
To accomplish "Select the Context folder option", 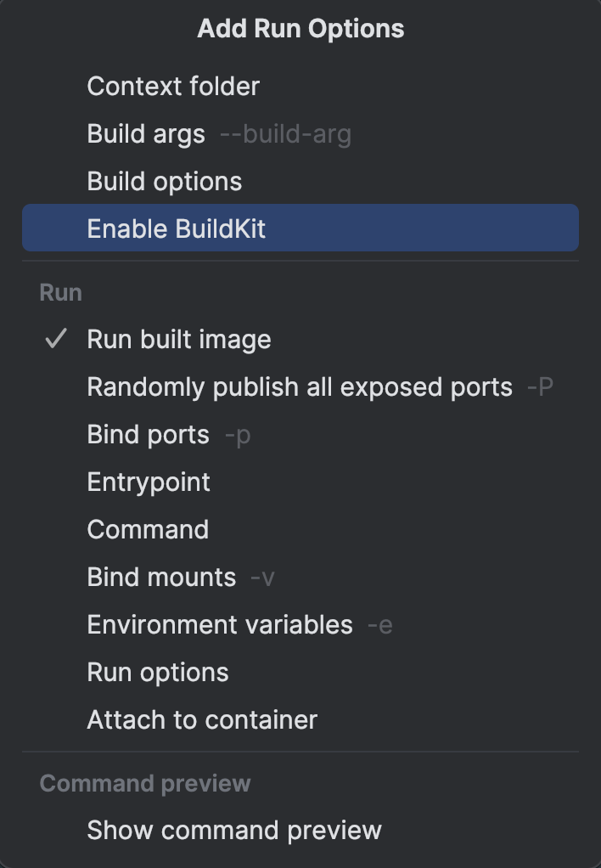I will 173,87.
